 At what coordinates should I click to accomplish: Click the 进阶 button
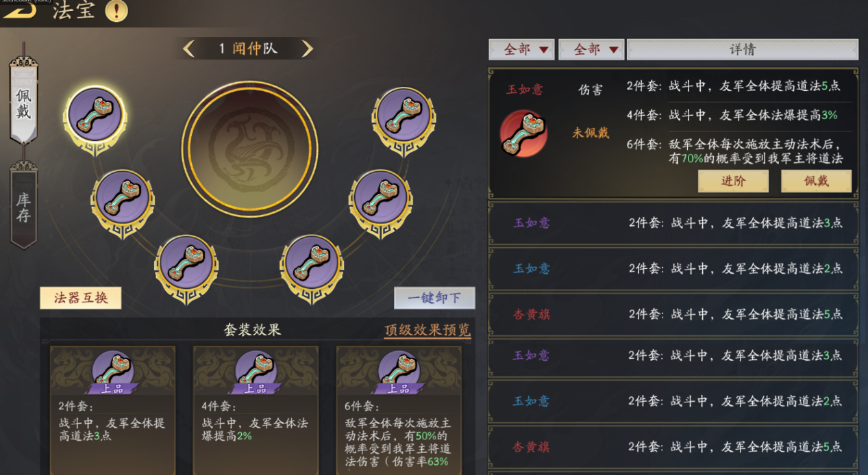coord(733,181)
